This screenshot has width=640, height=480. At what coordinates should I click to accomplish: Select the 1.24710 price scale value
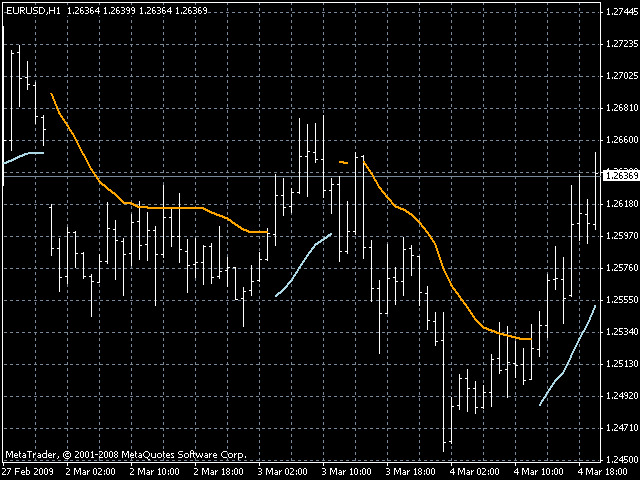coord(622,428)
